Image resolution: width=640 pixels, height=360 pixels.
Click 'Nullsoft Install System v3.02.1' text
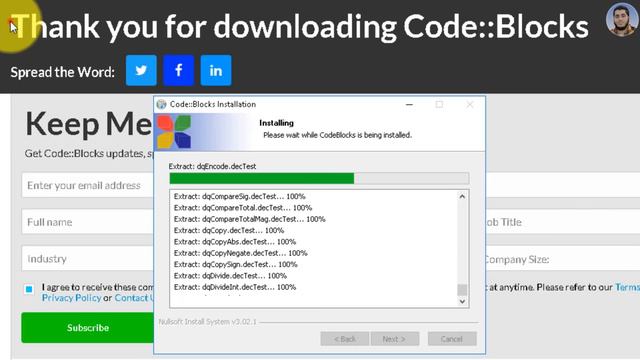tap(208, 322)
